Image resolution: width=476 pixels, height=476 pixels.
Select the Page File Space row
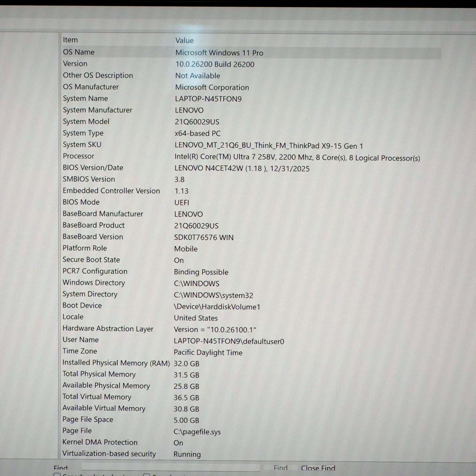pyautogui.click(x=88, y=419)
